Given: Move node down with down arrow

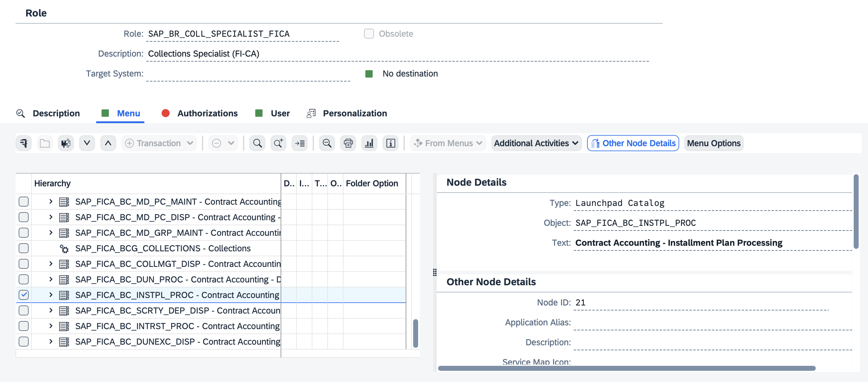Looking at the screenshot, I should tap(87, 143).
